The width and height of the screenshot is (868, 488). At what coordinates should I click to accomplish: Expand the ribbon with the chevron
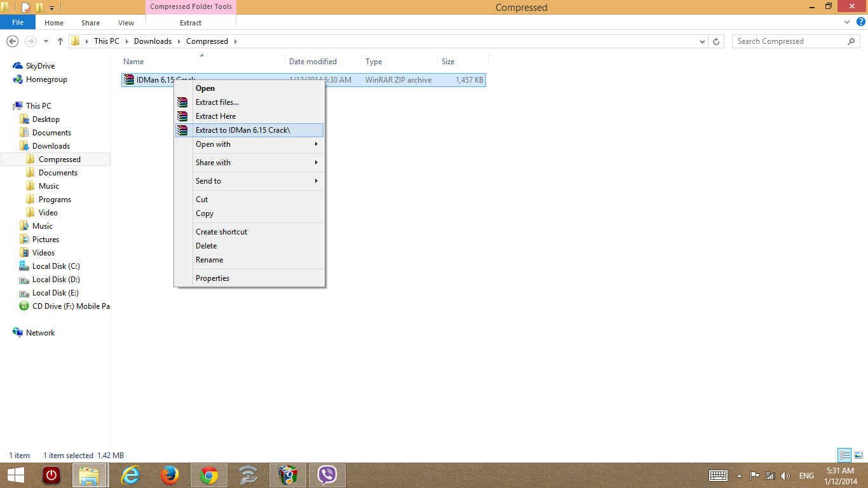tap(847, 22)
